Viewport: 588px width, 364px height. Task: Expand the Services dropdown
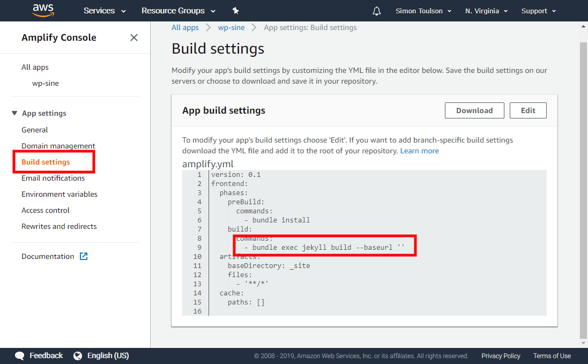(x=105, y=11)
